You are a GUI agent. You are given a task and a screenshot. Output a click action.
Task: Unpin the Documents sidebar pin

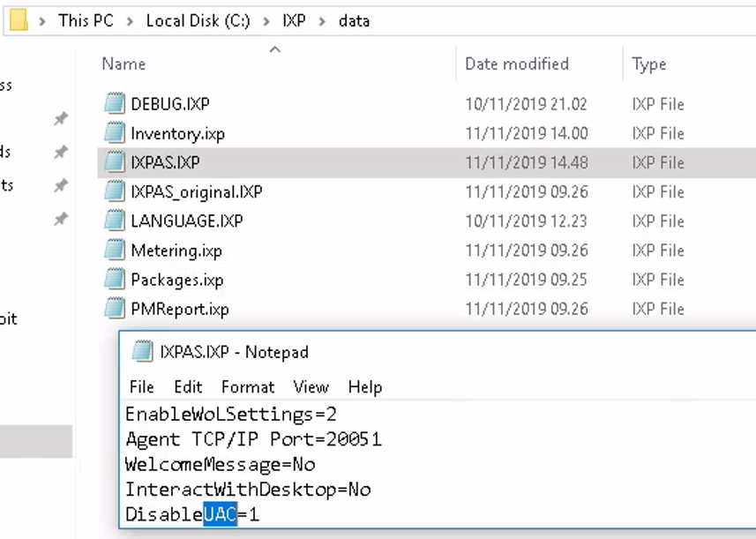click(x=61, y=185)
